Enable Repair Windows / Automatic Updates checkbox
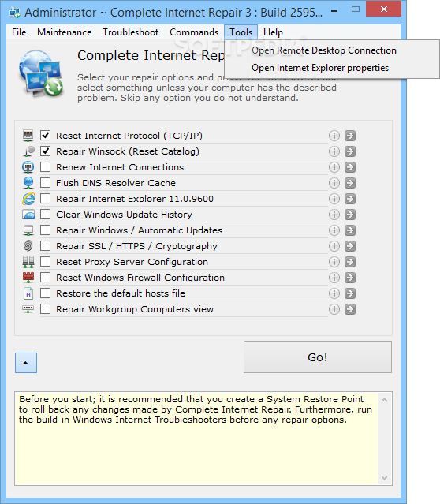 pos(45,230)
